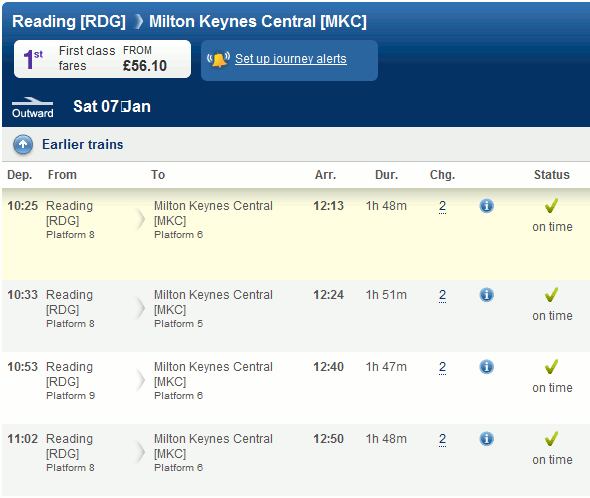
Task: Click Platform 5 destination text
Action: click(x=178, y=324)
